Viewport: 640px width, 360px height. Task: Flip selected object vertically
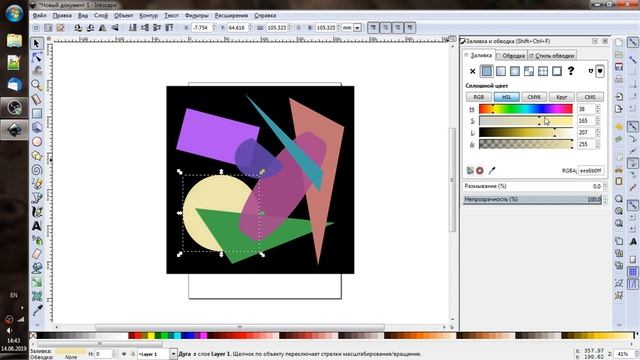[115, 28]
